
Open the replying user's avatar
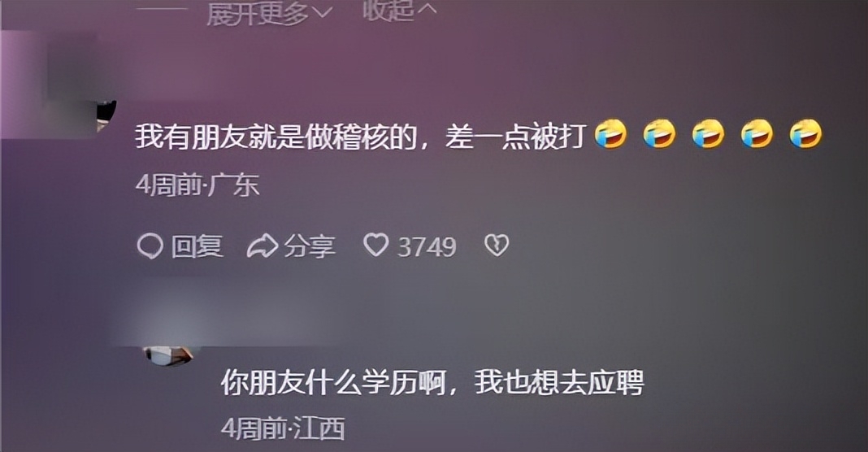pos(168,355)
